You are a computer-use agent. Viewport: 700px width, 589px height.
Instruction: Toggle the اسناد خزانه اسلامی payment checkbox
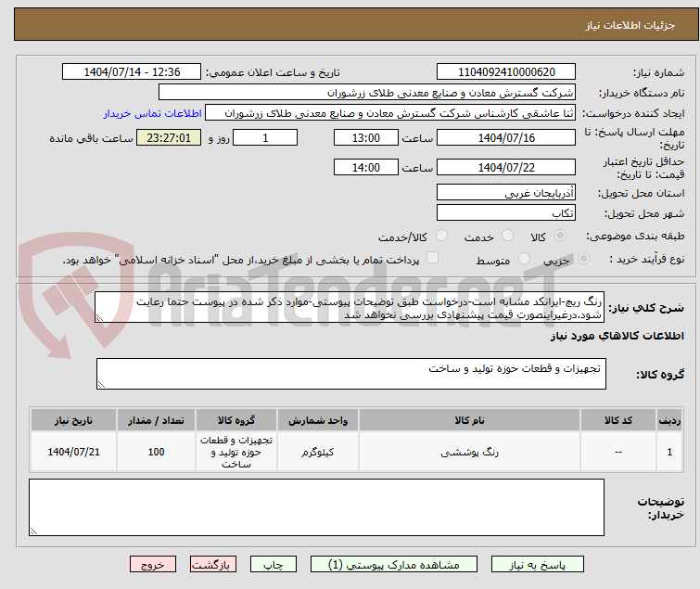click(x=432, y=258)
